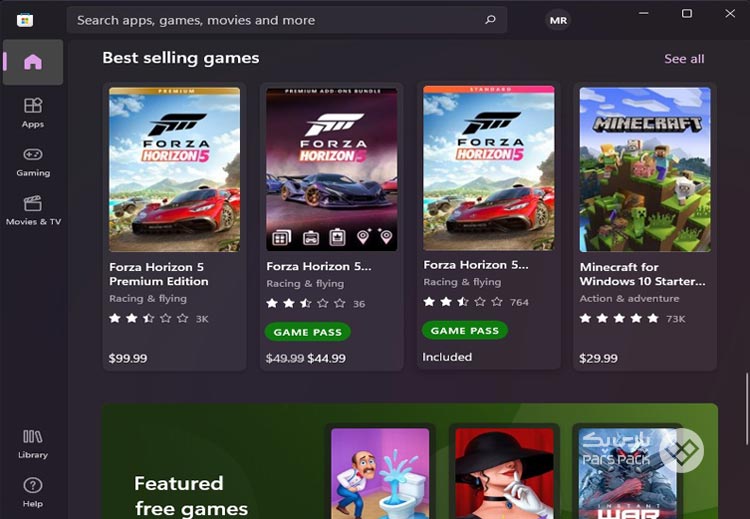Click the Microsoft Store logo icon
This screenshot has width=750, height=519.
click(x=25, y=20)
